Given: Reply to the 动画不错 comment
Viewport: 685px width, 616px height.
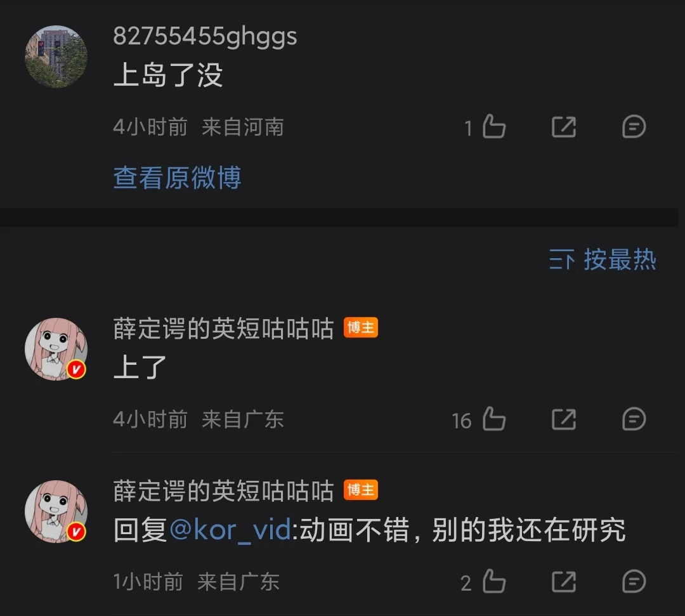Looking at the screenshot, I should click(x=634, y=582).
